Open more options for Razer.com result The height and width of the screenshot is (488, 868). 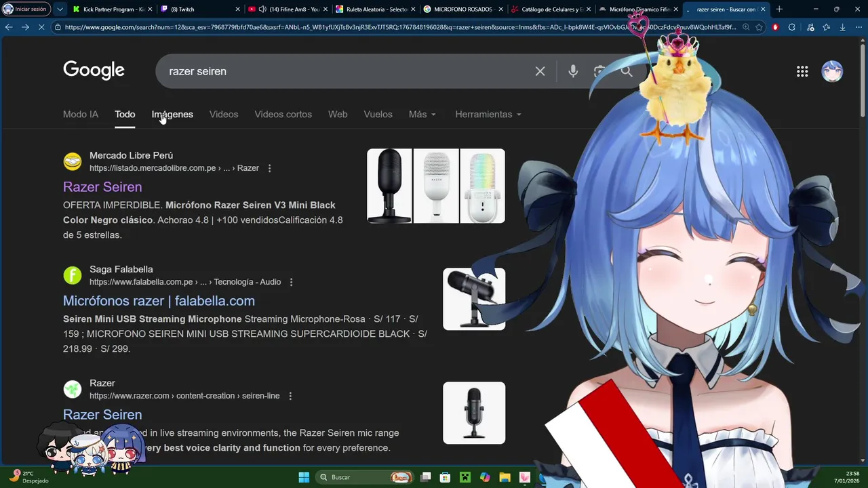(x=290, y=396)
